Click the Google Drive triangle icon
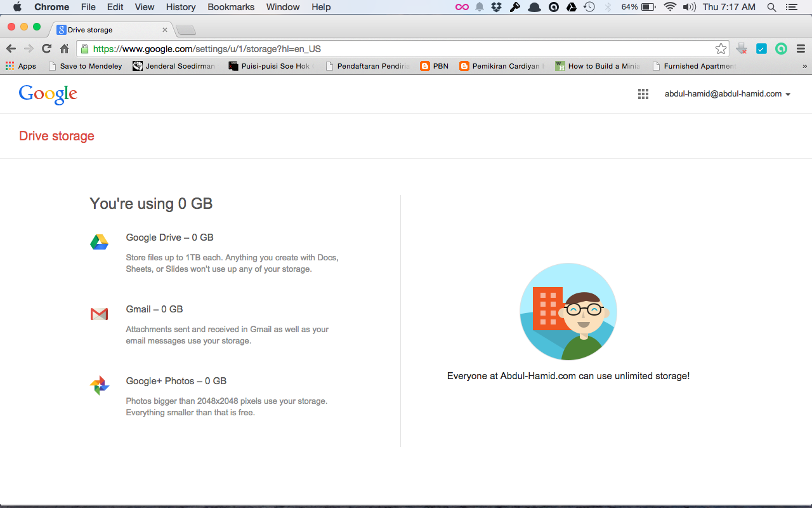Viewport: 812px width, 508px height. (x=99, y=242)
